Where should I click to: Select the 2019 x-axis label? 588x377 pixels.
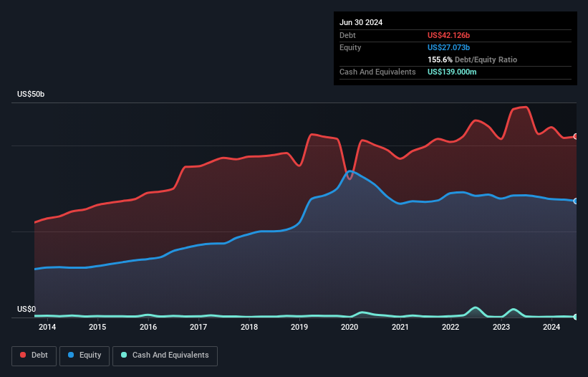(299, 327)
